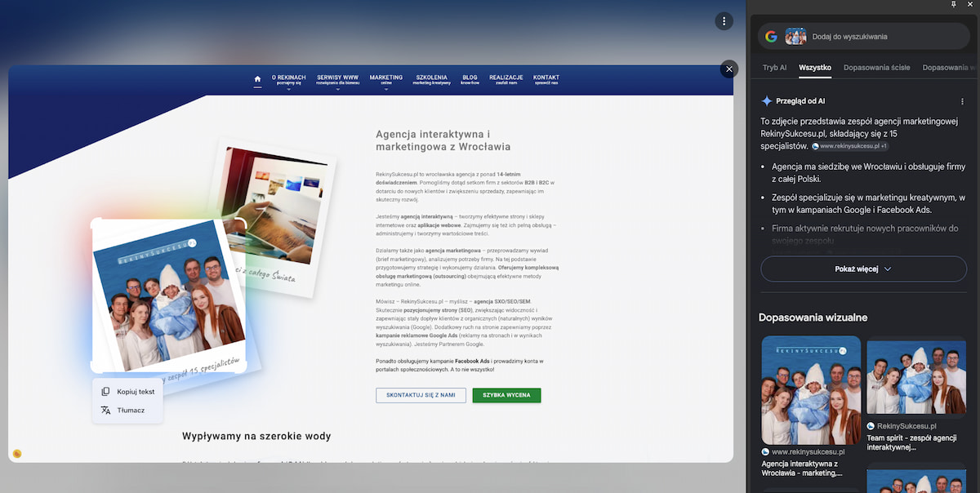The height and width of the screenshot is (493, 980).
Task: Click the Google logo in the search box
Action: click(771, 37)
